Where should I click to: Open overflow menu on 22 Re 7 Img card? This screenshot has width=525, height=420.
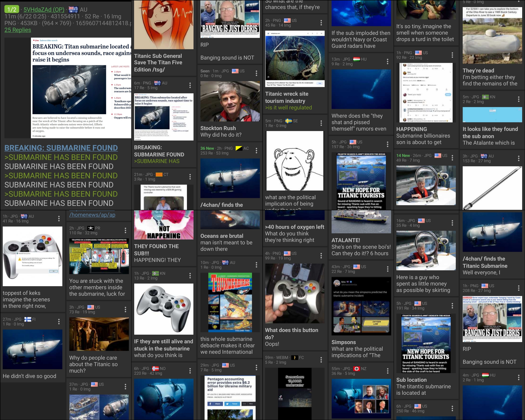pyautogui.click(x=387, y=269)
